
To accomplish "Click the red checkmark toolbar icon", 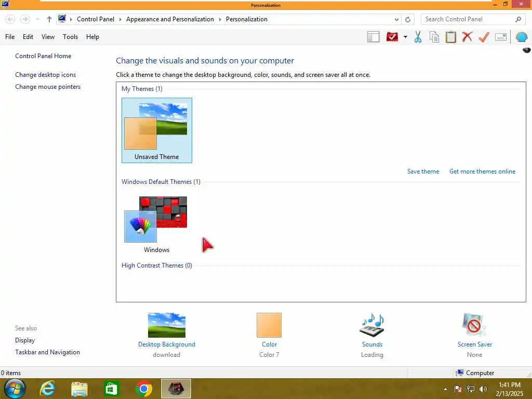I will 392,37.
